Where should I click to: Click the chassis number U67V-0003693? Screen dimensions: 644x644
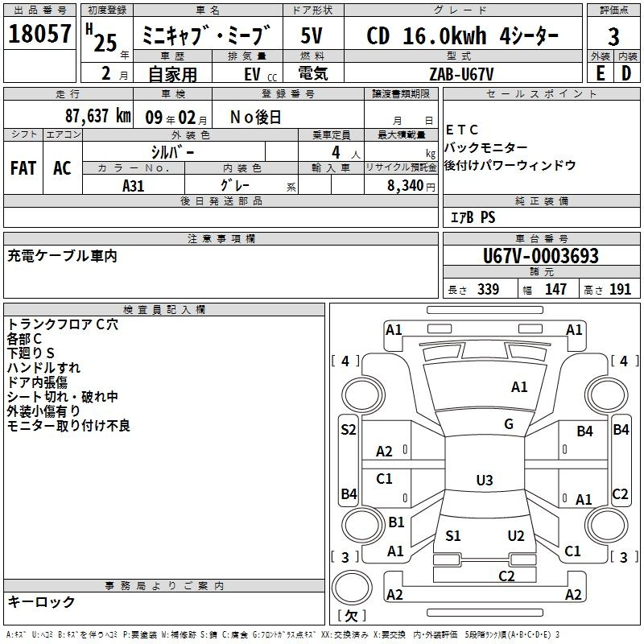(x=540, y=256)
